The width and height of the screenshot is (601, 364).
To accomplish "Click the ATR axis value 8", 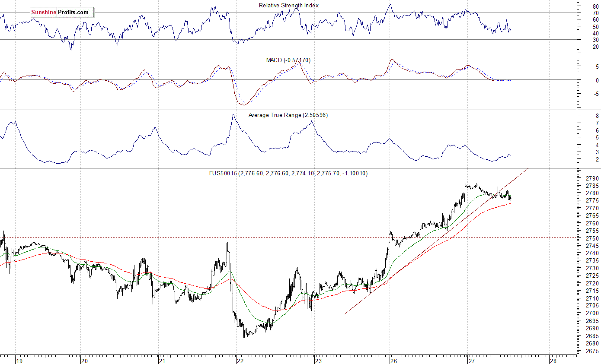I will tap(597, 116).
